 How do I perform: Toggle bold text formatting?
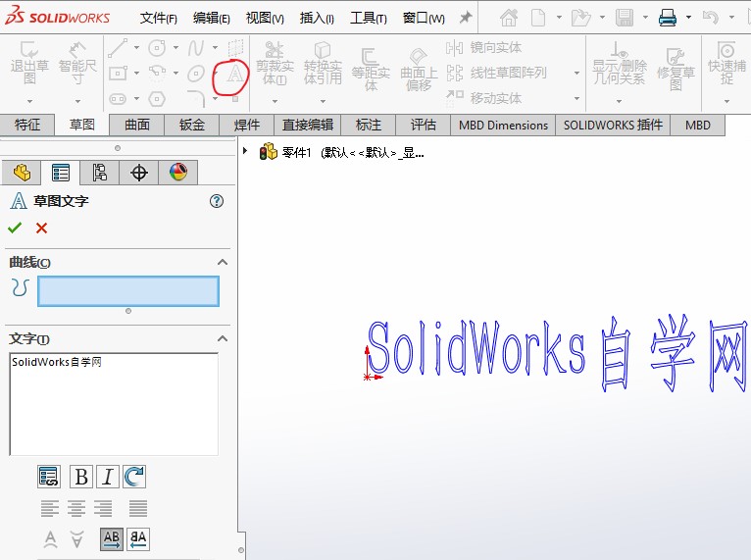tap(80, 477)
